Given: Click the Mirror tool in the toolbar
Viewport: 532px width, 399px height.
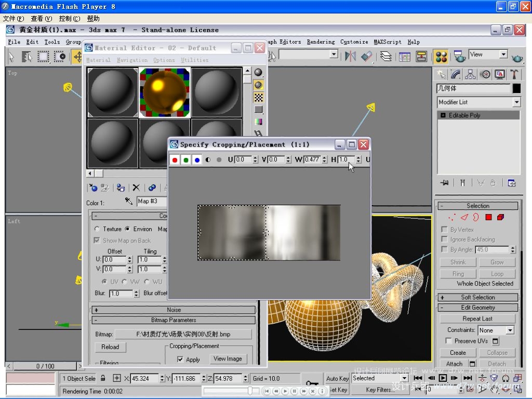Looking at the screenshot, I should pos(351,56).
